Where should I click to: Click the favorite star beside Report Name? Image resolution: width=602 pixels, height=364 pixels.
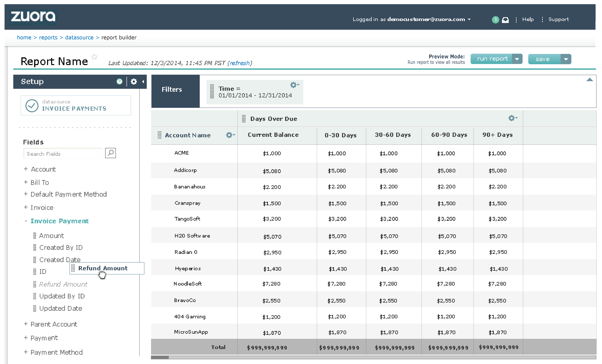point(94,57)
